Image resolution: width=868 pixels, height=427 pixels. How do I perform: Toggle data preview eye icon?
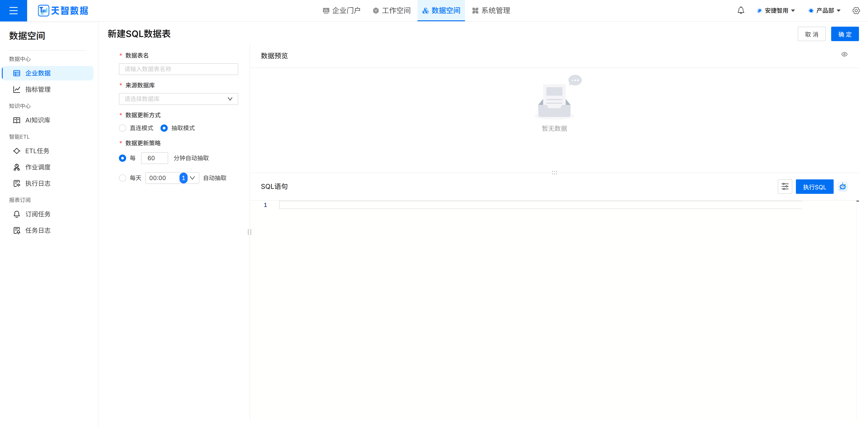[x=844, y=54]
